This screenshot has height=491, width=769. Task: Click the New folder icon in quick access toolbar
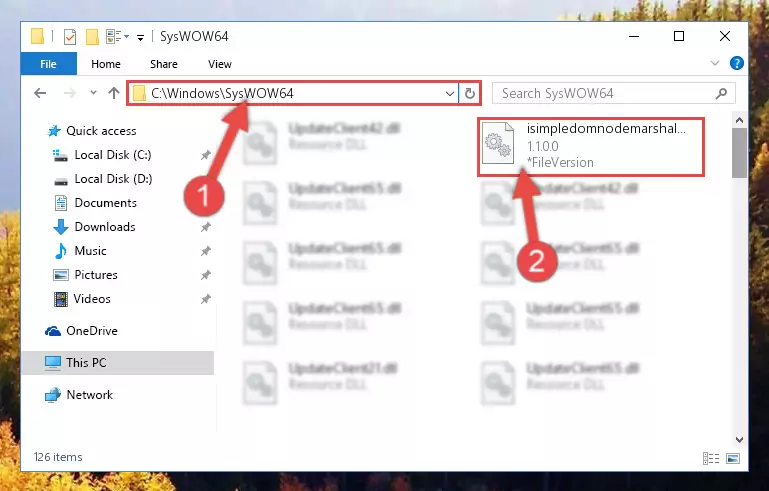92,37
